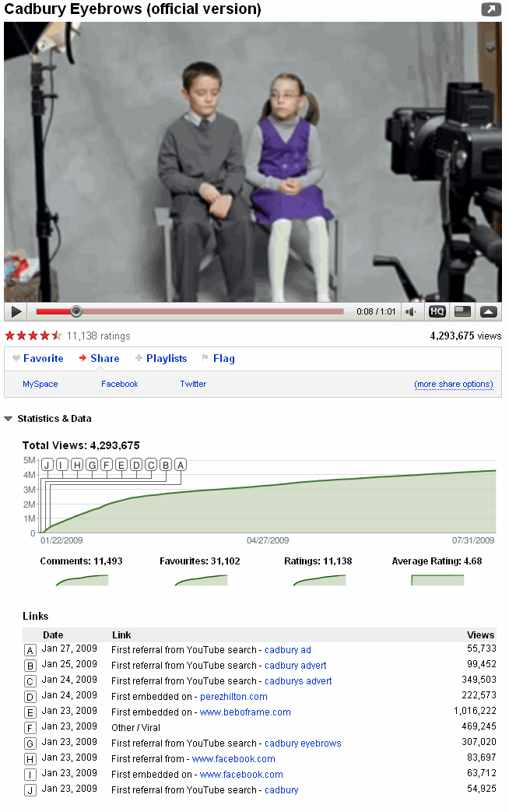Select the '4,293,675 views' count text
509x812 pixels.
point(465,336)
